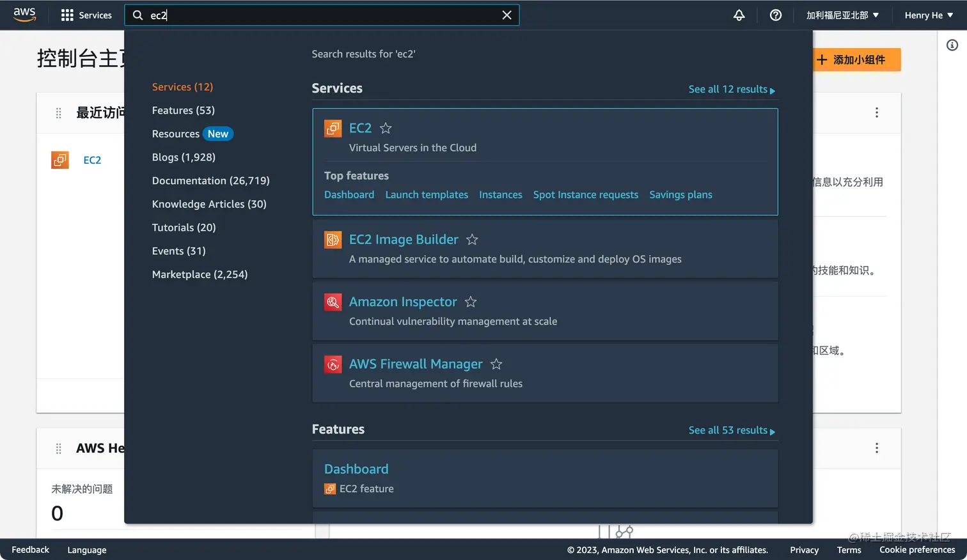Click the 添加小组件 button
This screenshot has width=967, height=560.
point(856,59)
